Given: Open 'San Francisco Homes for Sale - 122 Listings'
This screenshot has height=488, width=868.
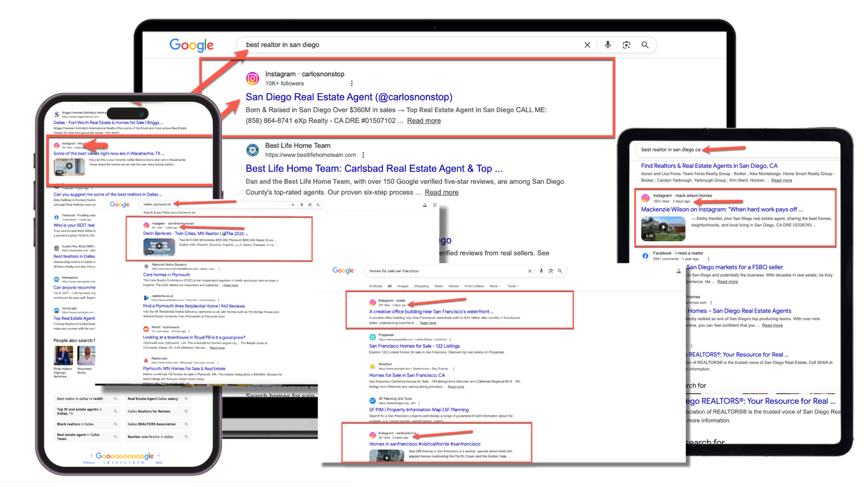Looking at the screenshot, I should click(x=414, y=346).
